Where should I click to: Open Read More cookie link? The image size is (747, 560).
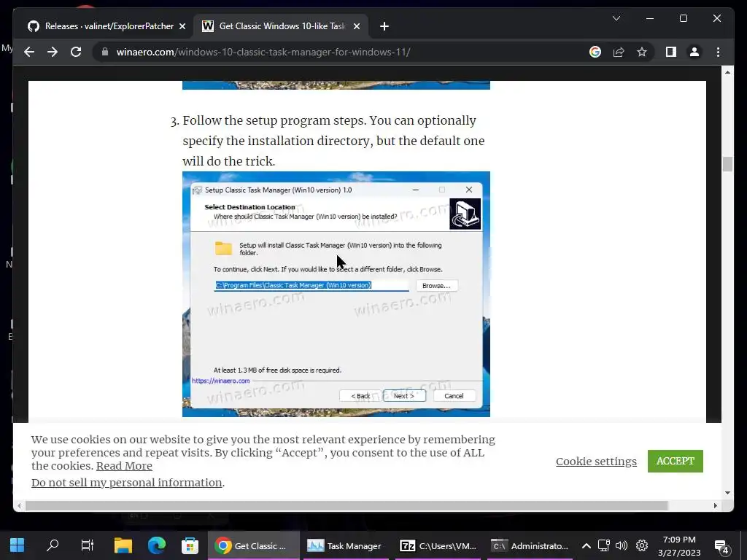point(124,466)
